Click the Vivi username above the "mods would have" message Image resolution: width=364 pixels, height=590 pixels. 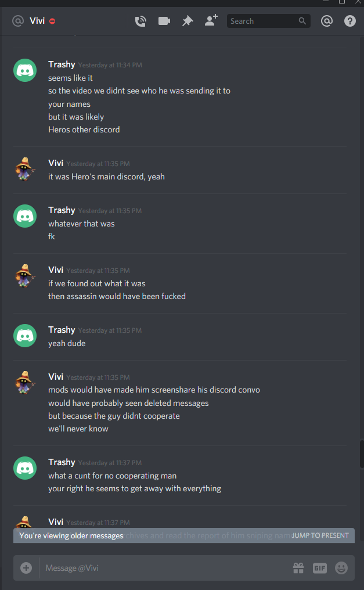click(56, 377)
